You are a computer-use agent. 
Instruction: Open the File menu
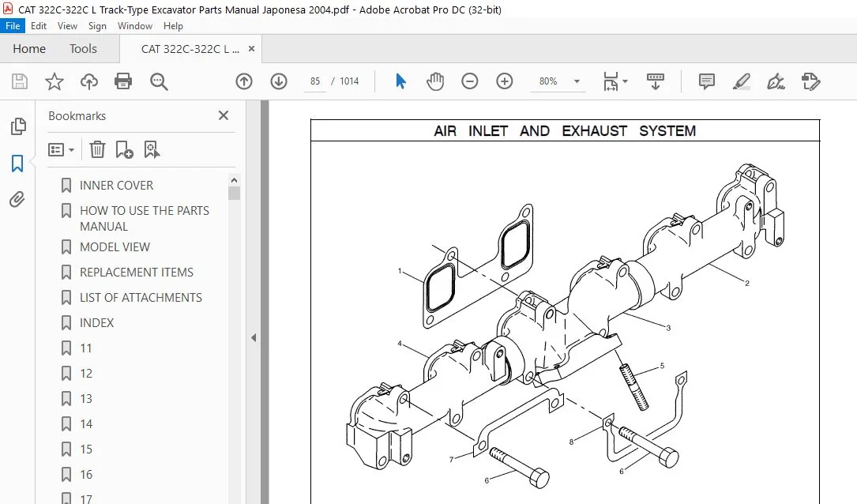pyautogui.click(x=13, y=26)
